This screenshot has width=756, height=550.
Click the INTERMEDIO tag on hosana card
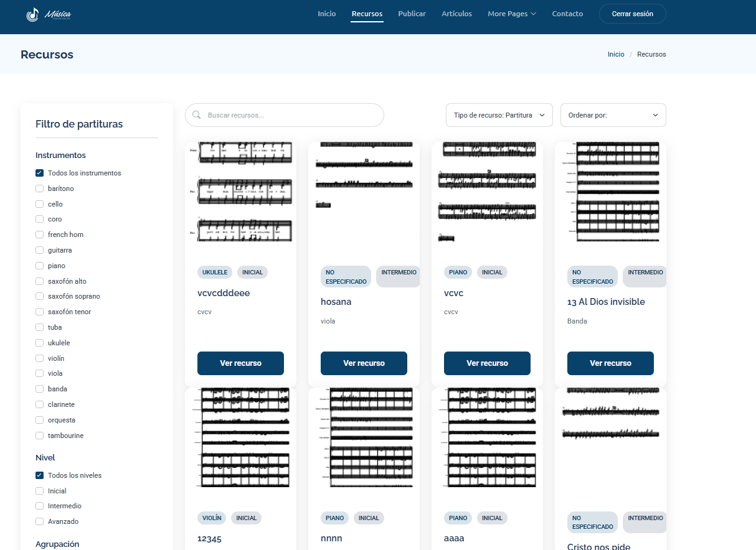pyautogui.click(x=399, y=276)
